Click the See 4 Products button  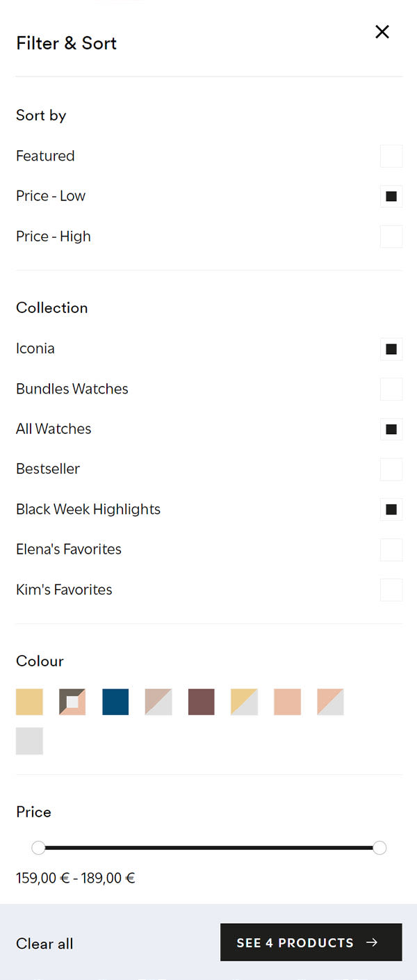click(311, 942)
